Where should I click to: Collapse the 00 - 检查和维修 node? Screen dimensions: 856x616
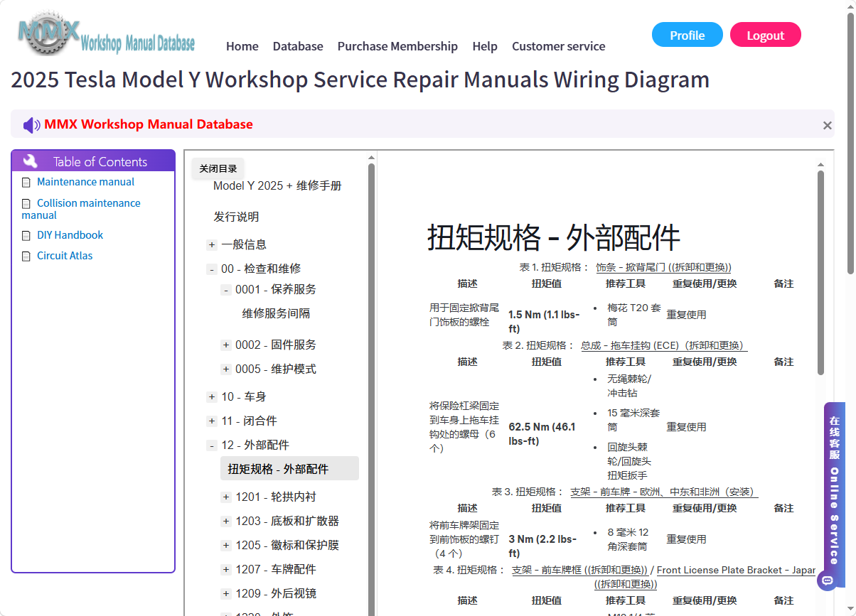(212, 269)
